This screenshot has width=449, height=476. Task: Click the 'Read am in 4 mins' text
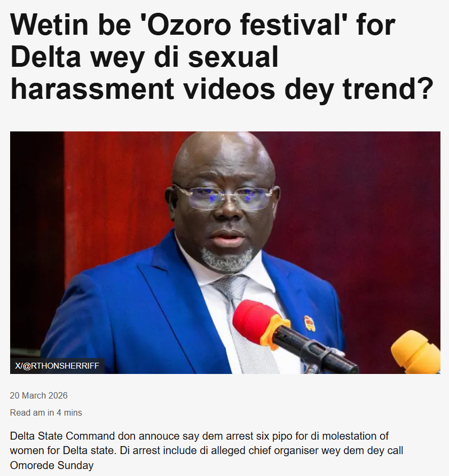[x=46, y=412]
